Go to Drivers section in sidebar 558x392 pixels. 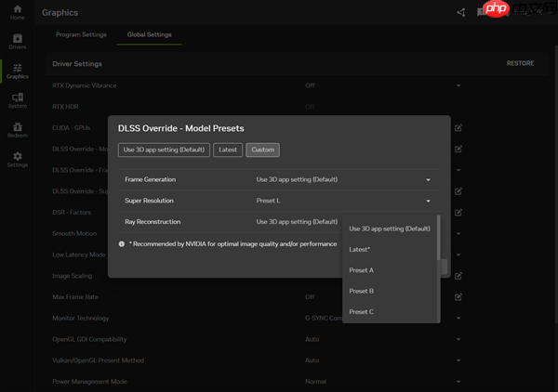[x=17, y=41]
